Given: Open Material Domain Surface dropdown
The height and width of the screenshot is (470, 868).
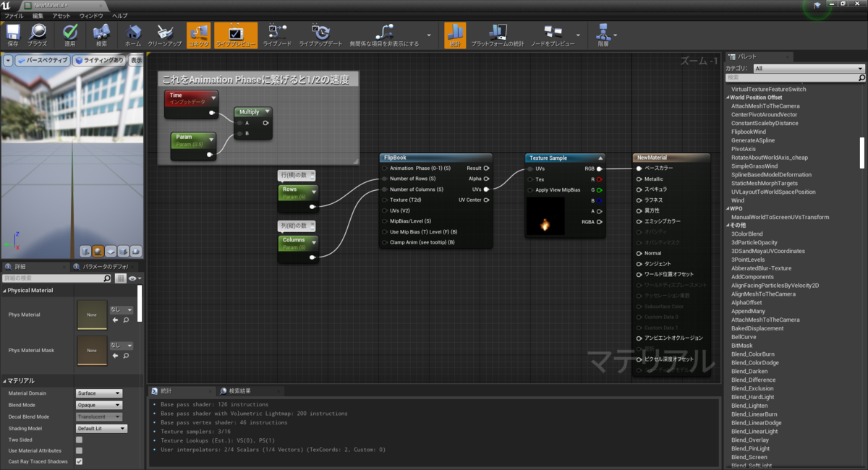Looking at the screenshot, I should tap(99, 393).
